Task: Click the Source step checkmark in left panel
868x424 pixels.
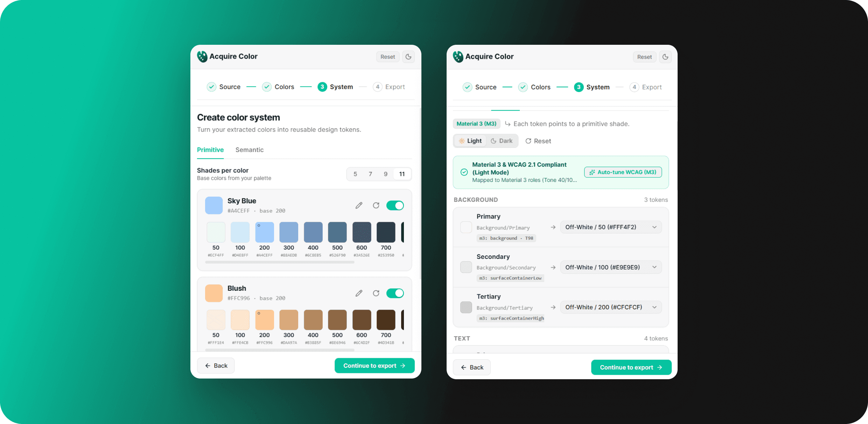Action: coord(211,87)
